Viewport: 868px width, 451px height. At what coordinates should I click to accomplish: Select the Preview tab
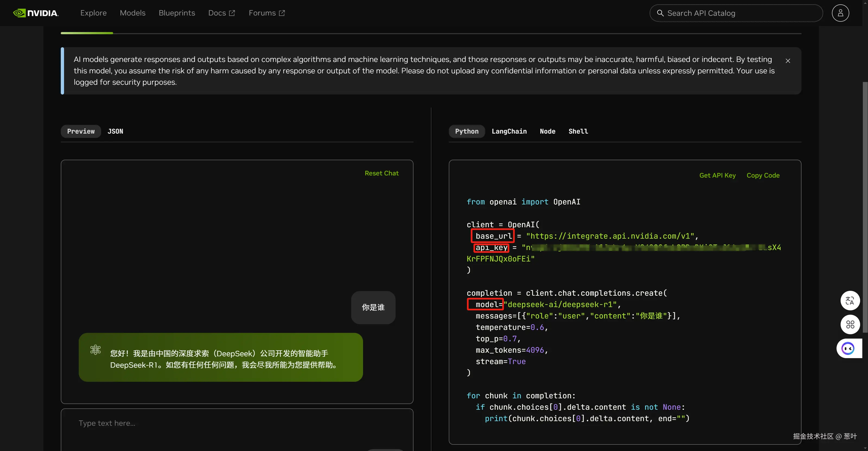click(81, 131)
